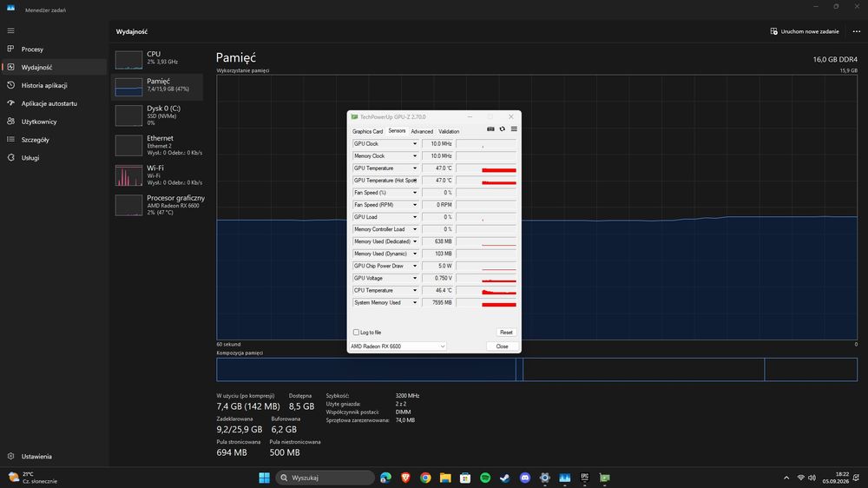Screen dimensions: 868x488
Task: Open the Windows Start menu
Action: coord(264,478)
